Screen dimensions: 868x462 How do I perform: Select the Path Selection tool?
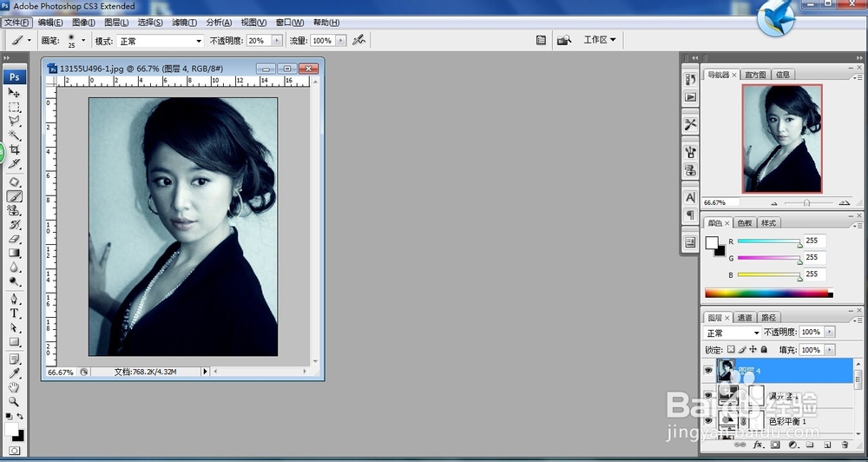coord(14,328)
